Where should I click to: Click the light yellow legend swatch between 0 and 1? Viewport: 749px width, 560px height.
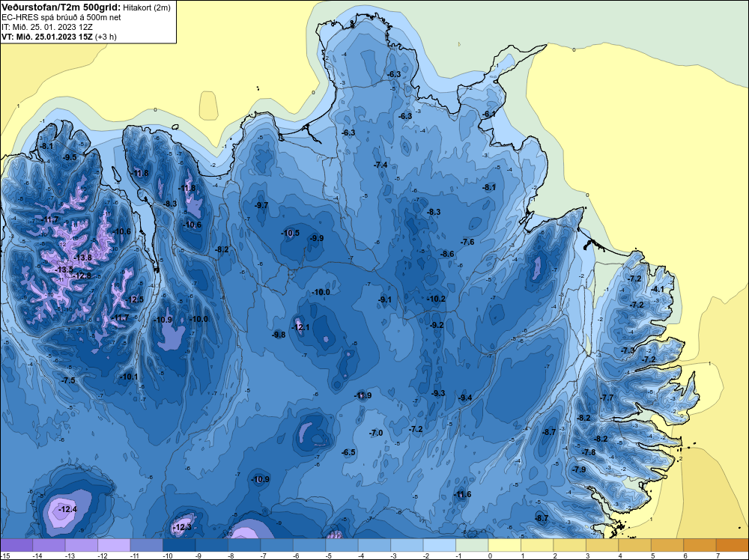click(504, 545)
